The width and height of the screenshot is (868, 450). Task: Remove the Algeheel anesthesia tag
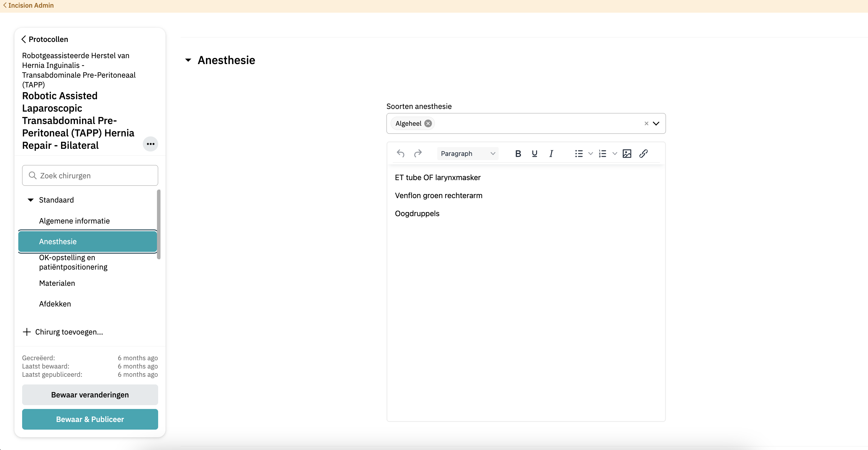428,123
